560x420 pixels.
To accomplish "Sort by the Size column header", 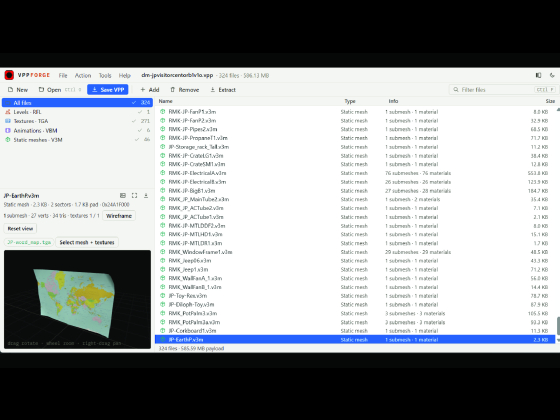I will (x=550, y=101).
